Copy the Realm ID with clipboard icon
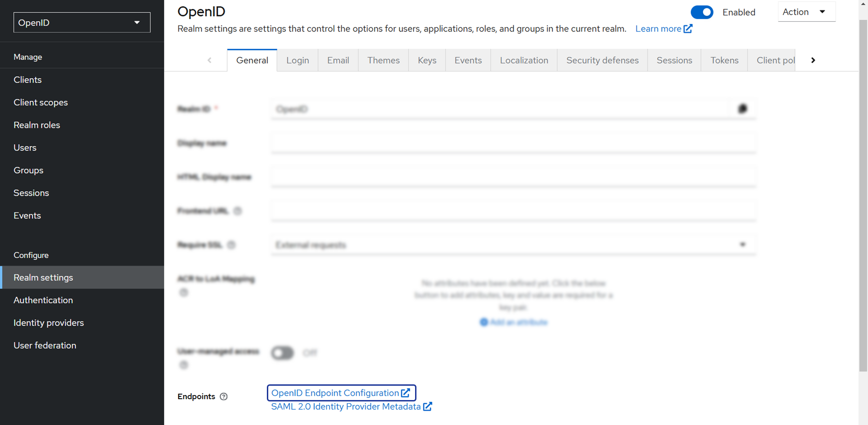 [x=742, y=109]
